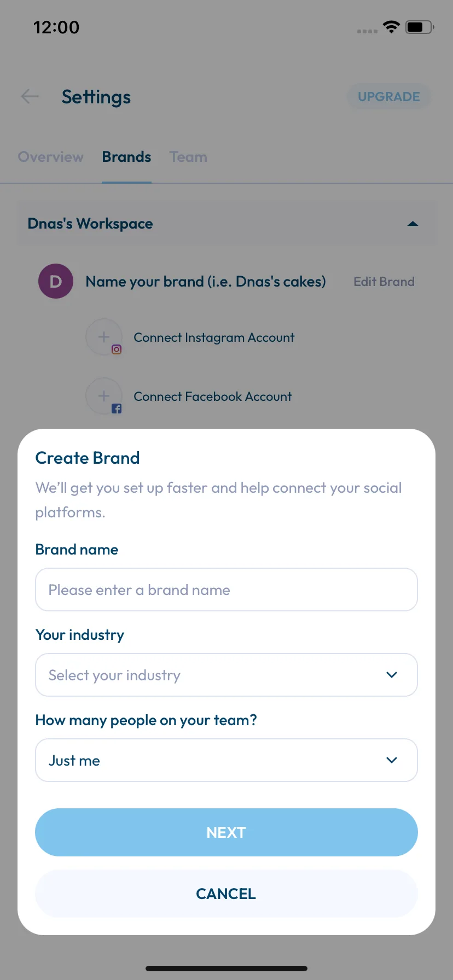Focus the brand name input field

pyautogui.click(x=226, y=590)
